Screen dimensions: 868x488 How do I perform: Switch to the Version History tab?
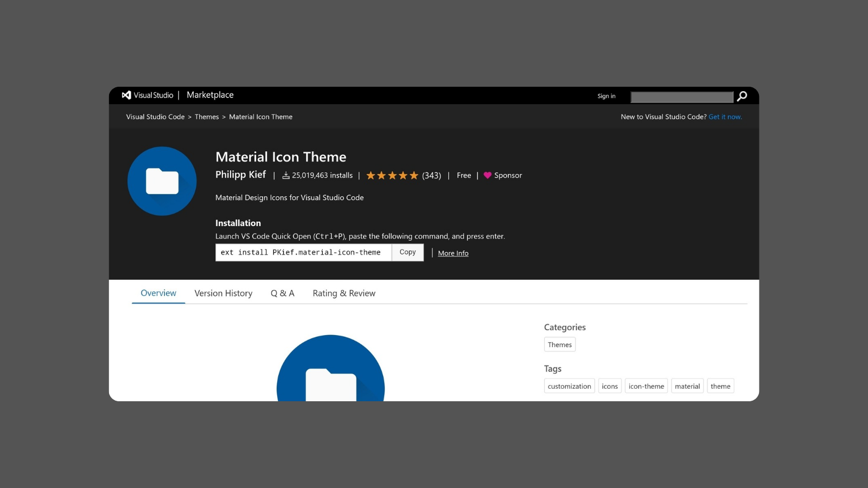pos(224,293)
